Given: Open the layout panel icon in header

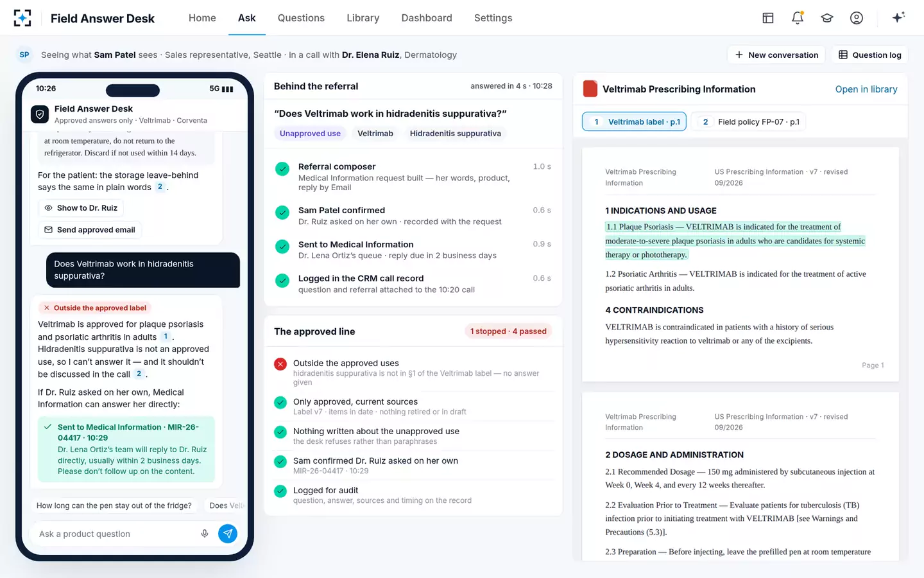Looking at the screenshot, I should [x=768, y=18].
